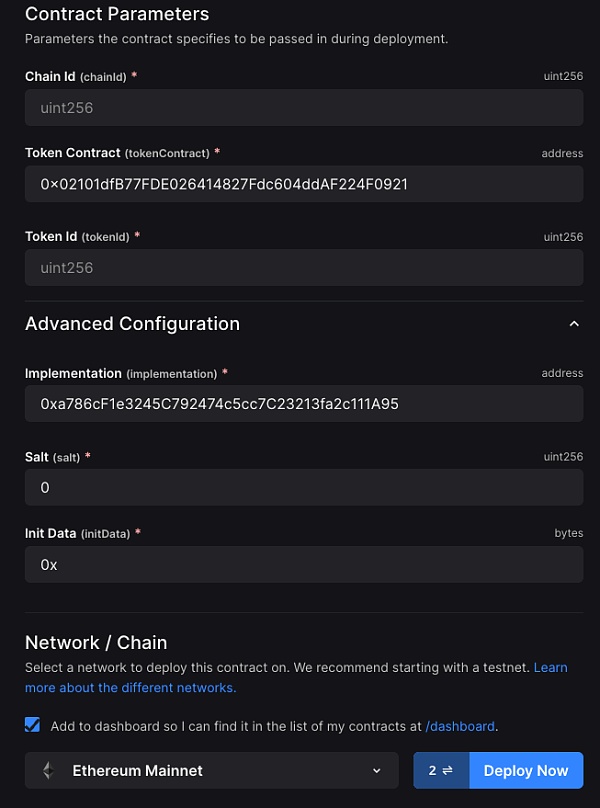Uncheck the Add to dashboard checkbox
Screen dimensions: 600x808
point(33,725)
